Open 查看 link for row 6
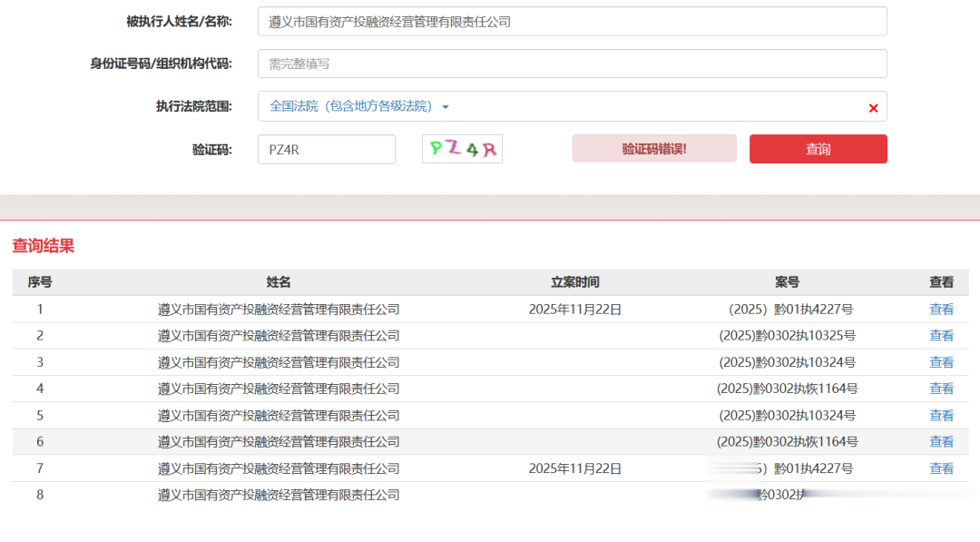This screenshot has width=980, height=542. pos(941,441)
